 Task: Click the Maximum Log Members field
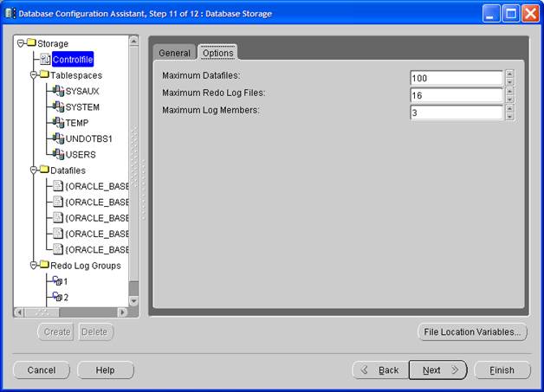[457, 112]
